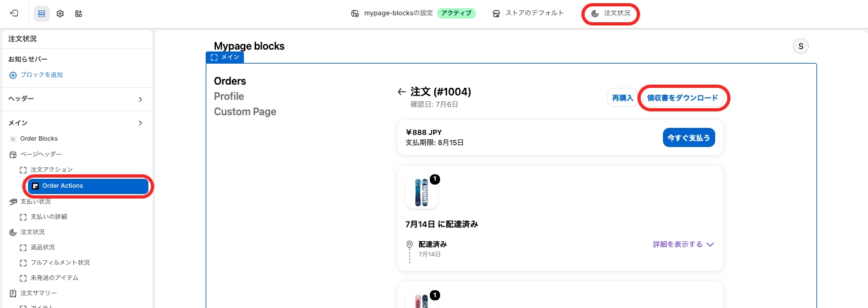The image size is (868, 308).
Task: Expand the メイン section chevron
Action: (x=140, y=123)
